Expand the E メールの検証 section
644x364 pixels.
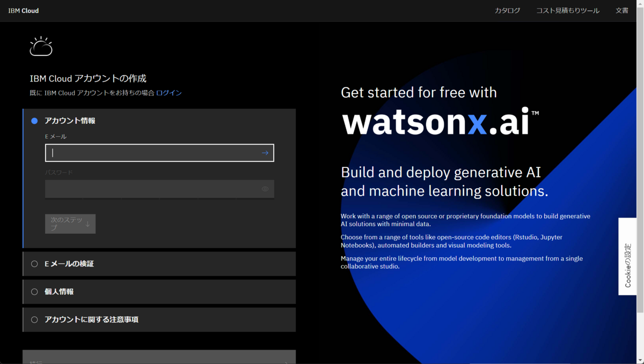click(x=159, y=264)
